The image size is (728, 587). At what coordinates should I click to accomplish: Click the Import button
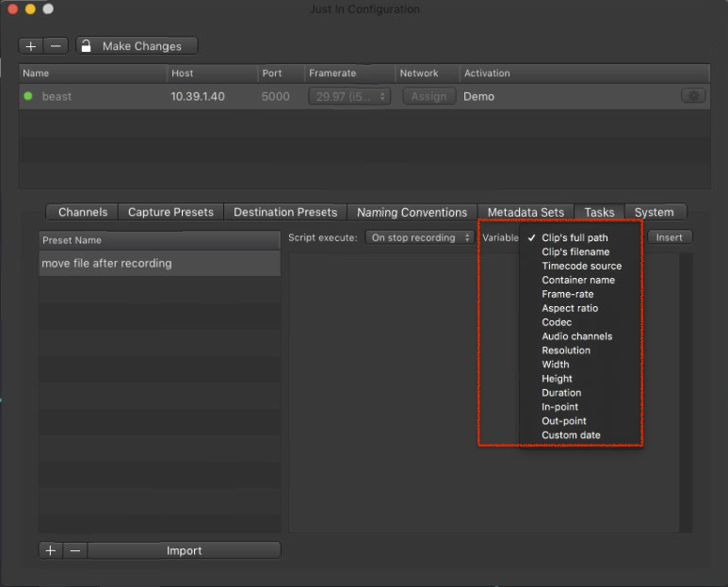point(185,551)
